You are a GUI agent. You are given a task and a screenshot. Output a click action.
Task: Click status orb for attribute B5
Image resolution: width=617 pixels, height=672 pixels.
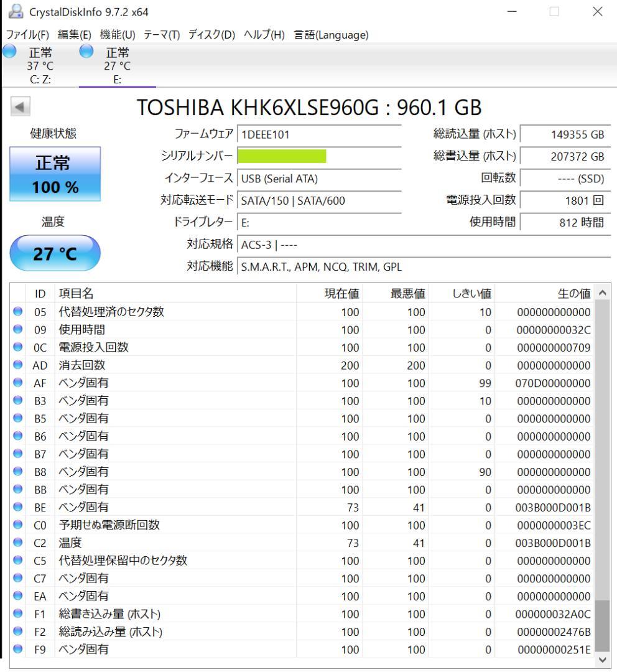click(x=17, y=418)
